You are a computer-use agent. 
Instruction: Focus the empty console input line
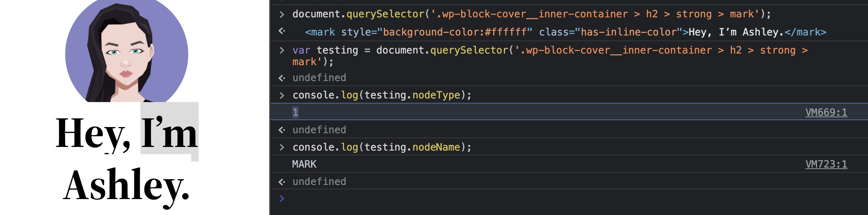(543, 198)
